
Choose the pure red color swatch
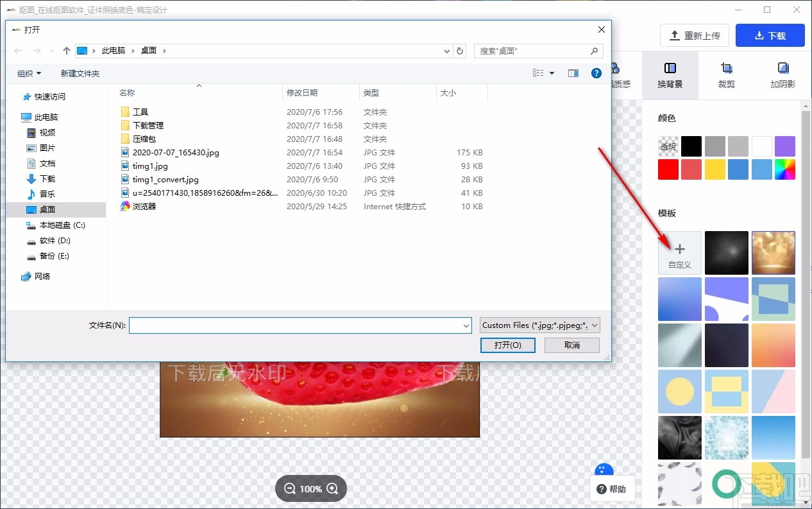[668, 169]
